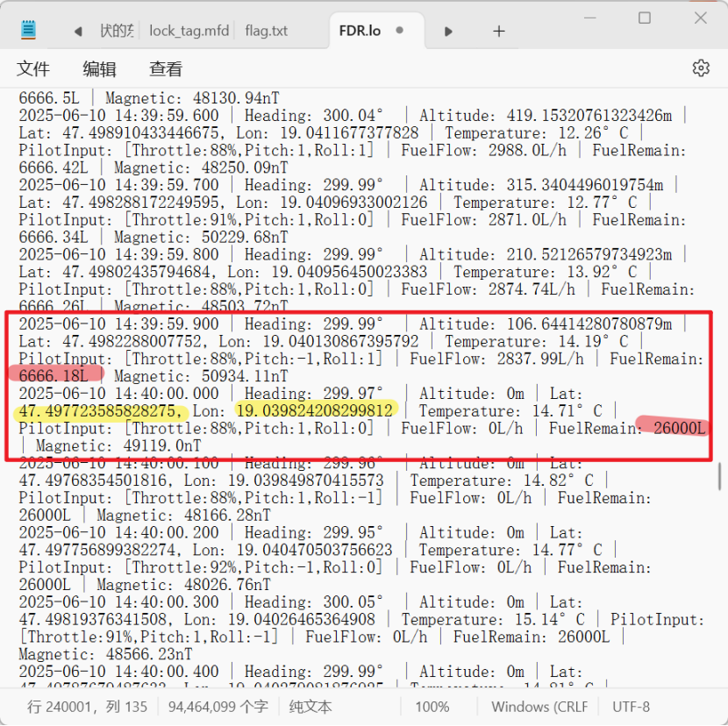Switch to the lock_tag.mfd tab
The image size is (728, 726).
(x=189, y=31)
